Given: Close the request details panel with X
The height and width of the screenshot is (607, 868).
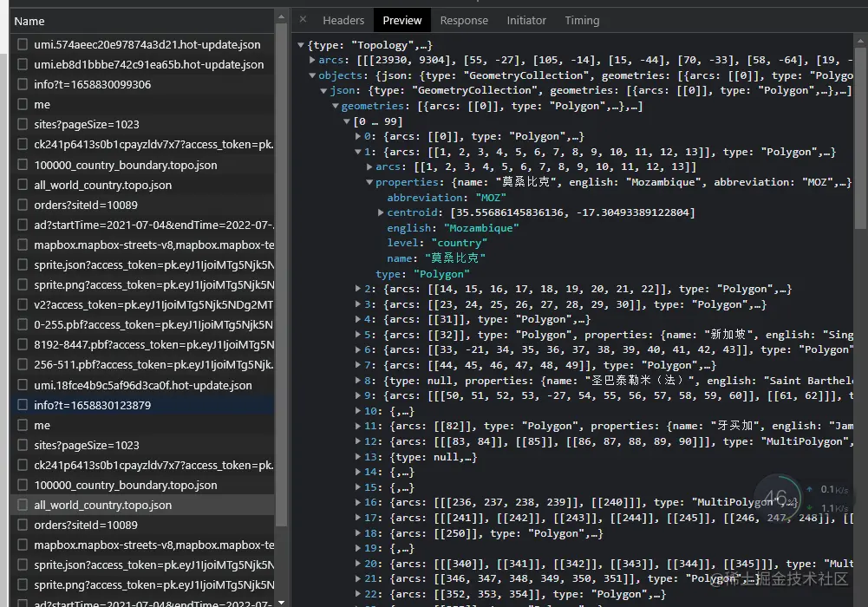Looking at the screenshot, I should click(303, 20).
